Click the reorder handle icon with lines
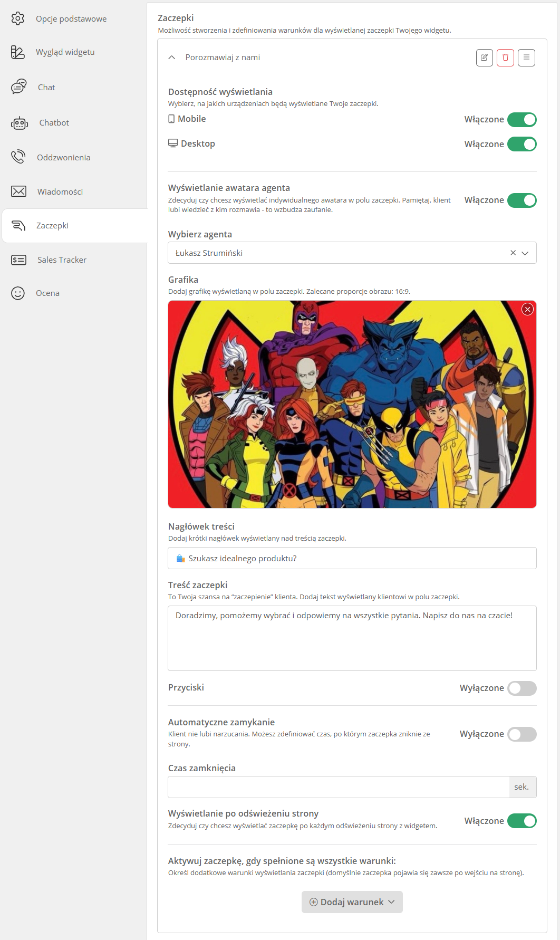 click(526, 57)
